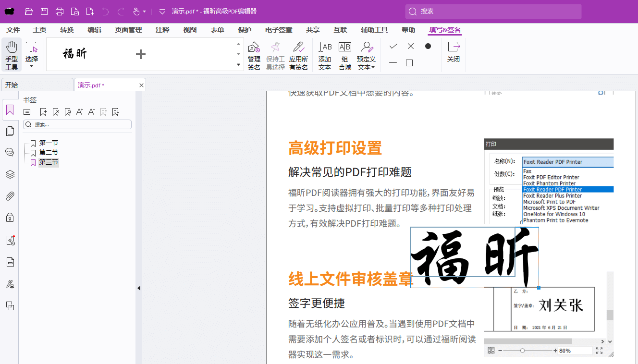This screenshot has height=364, width=638.
Task: Open the 文件 menu
Action: point(13,30)
